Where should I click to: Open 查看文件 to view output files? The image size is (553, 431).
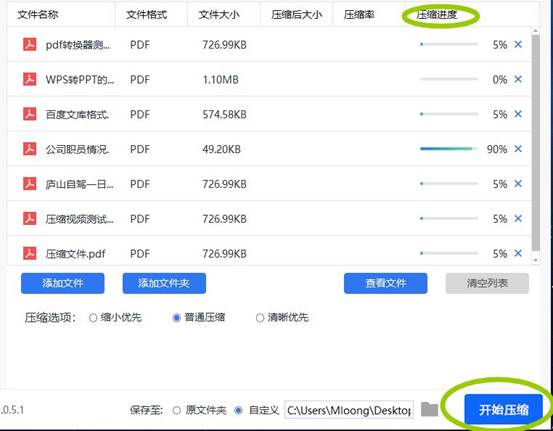(x=385, y=283)
